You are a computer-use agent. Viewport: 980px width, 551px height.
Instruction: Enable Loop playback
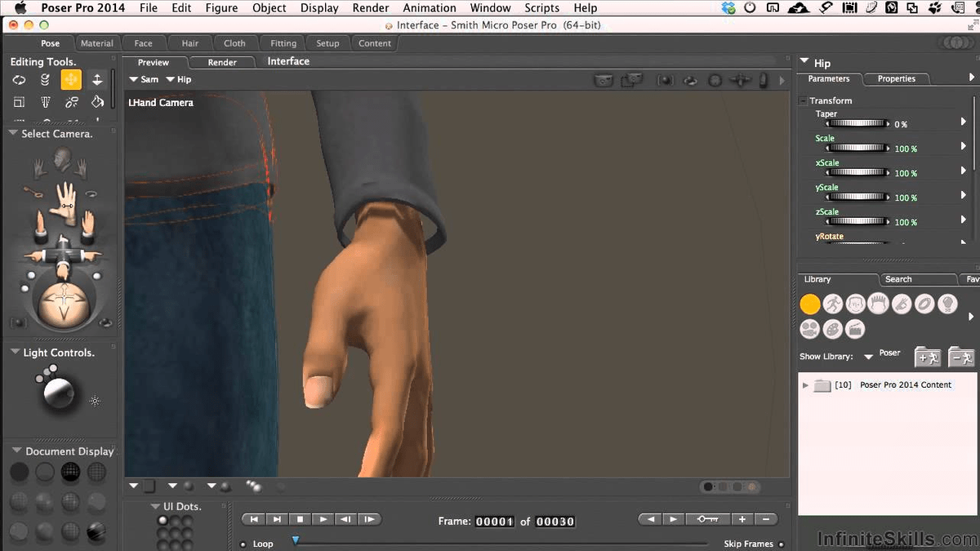[x=243, y=543]
